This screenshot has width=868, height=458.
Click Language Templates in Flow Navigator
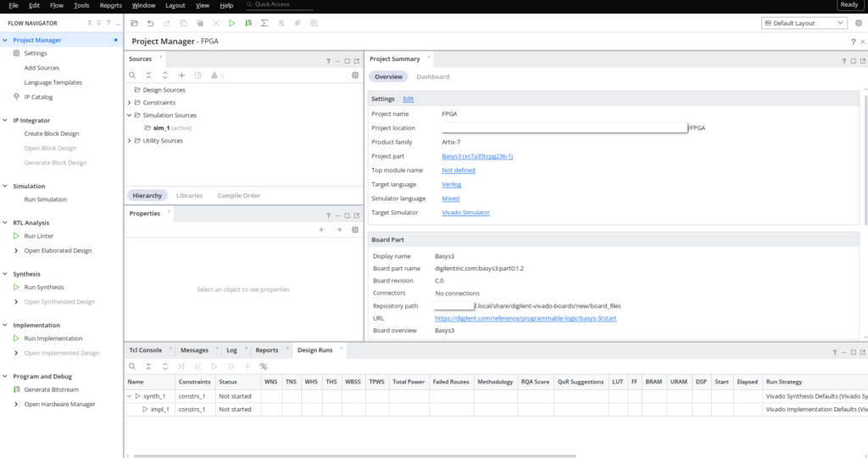tap(53, 82)
